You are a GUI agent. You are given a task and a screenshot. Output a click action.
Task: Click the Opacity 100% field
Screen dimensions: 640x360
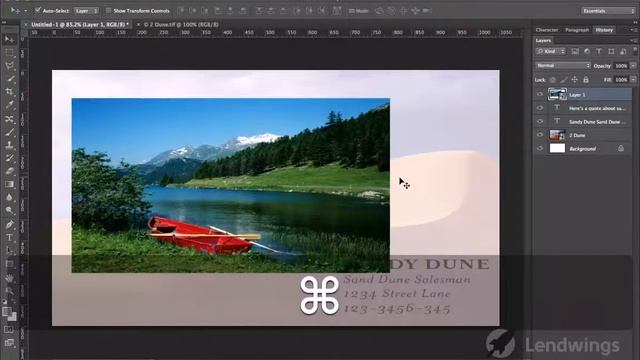(x=621, y=66)
